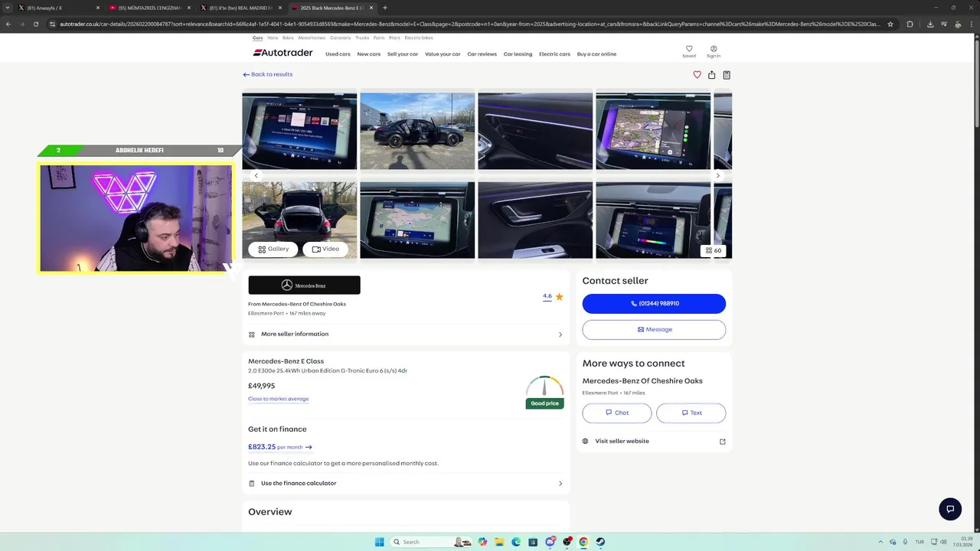980x551 pixels.
Task: Open Buy a car online menu
Action: [596, 54]
